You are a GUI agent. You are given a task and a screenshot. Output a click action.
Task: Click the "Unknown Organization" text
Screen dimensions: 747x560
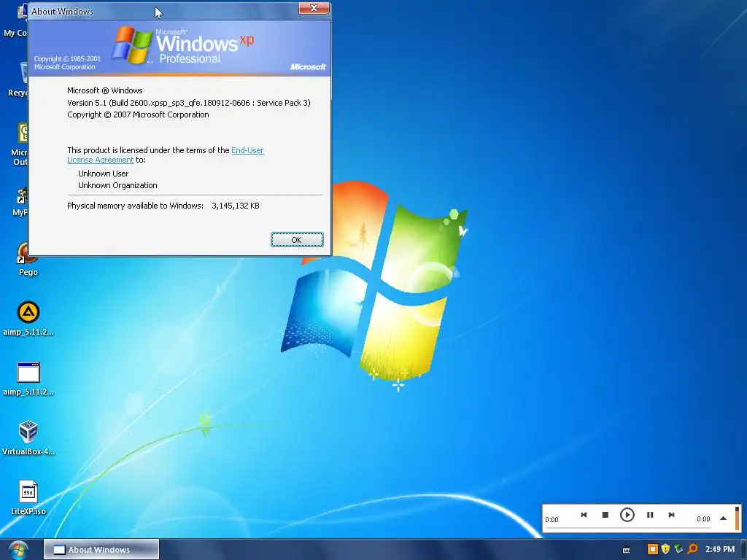[117, 186]
